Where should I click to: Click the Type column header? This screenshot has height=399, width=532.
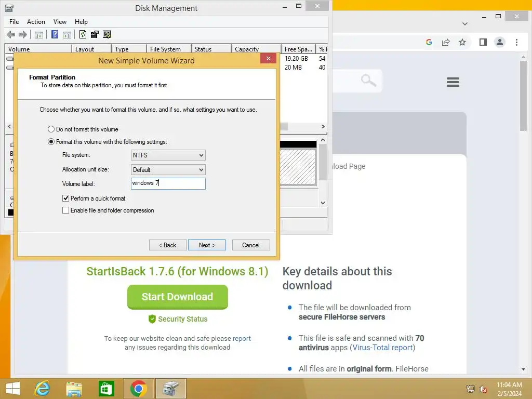(129, 49)
